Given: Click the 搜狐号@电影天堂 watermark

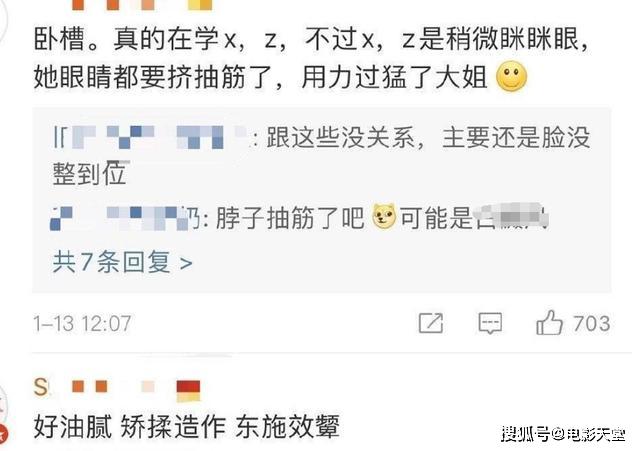Looking at the screenshot, I should point(563,433).
